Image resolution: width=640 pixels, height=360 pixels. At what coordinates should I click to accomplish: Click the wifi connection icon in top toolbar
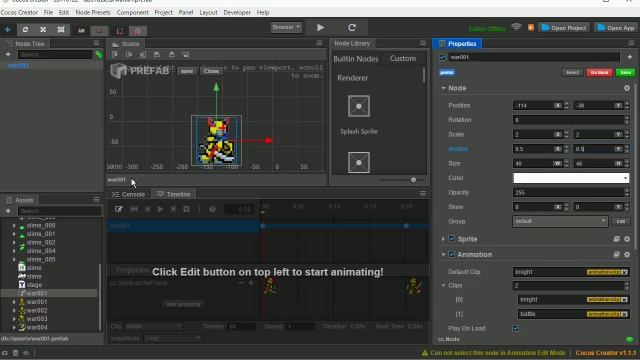point(516,27)
